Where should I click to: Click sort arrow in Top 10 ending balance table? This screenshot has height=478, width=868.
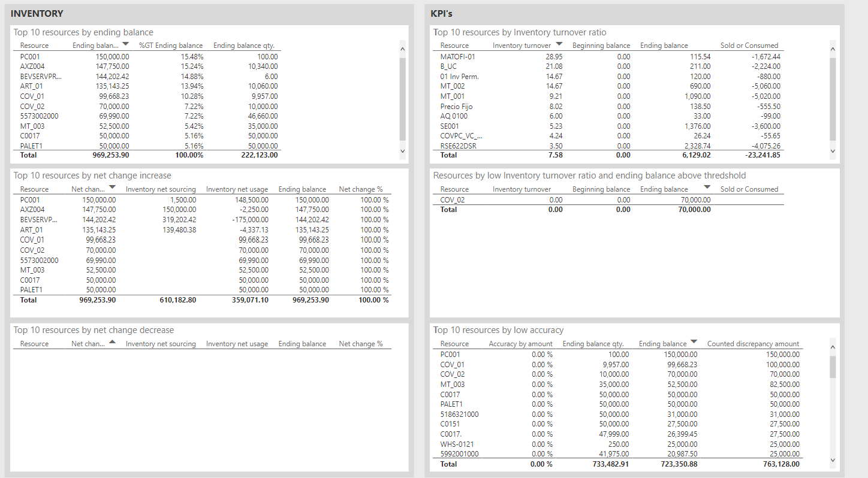[125, 44]
